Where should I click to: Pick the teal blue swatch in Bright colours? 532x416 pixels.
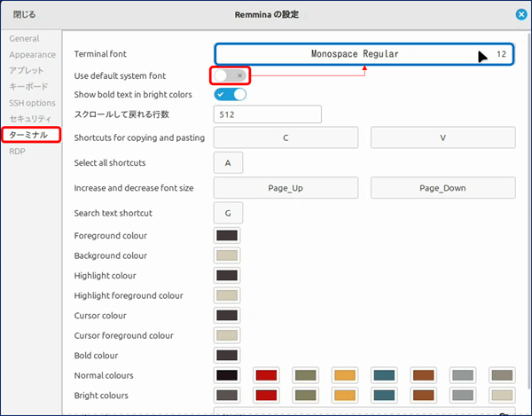(x=384, y=396)
